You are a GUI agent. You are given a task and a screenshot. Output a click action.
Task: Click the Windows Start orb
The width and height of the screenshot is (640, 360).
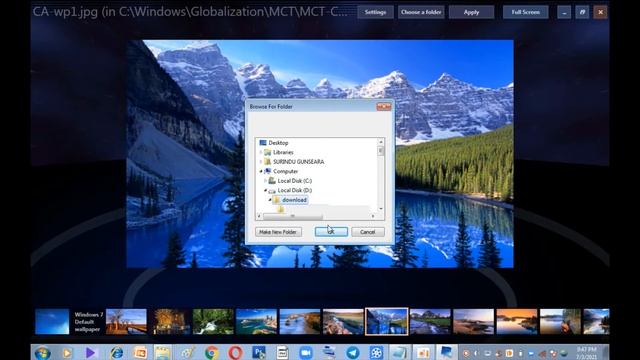[42, 353]
